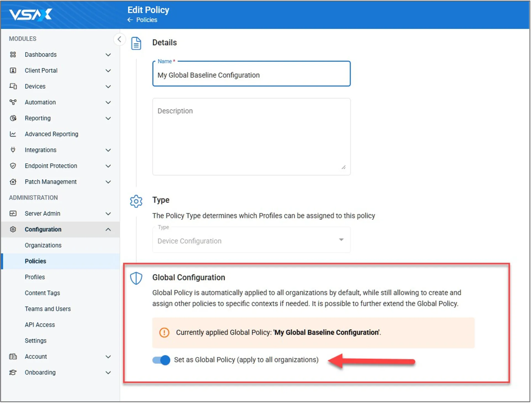The height and width of the screenshot is (404, 532).
Task: Click the VSA X logo
Action: [x=30, y=14]
